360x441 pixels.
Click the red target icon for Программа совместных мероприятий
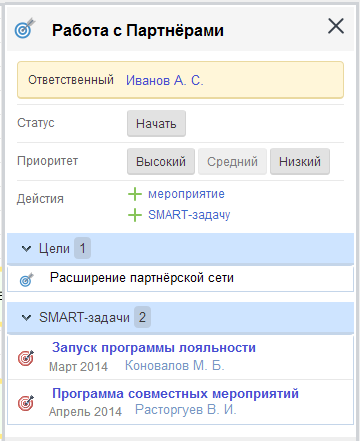[x=26, y=403]
